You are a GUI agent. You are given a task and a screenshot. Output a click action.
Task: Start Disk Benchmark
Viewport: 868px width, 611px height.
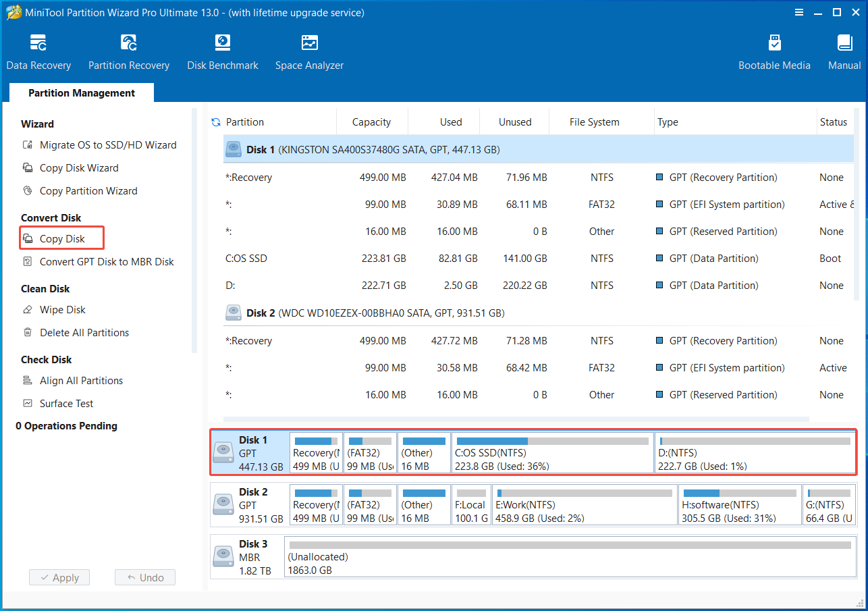coord(223,51)
